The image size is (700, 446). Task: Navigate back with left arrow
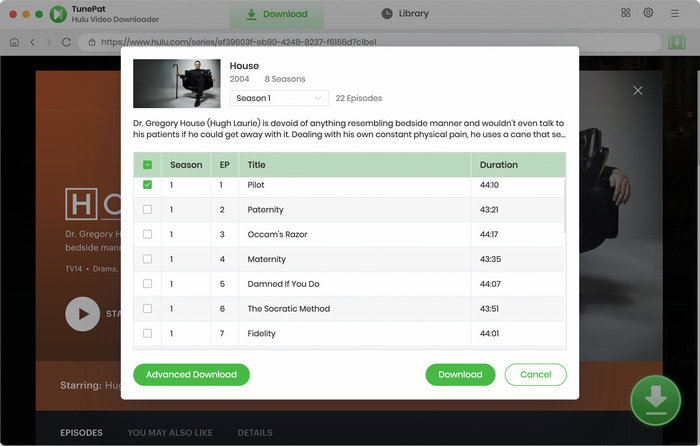[32, 42]
